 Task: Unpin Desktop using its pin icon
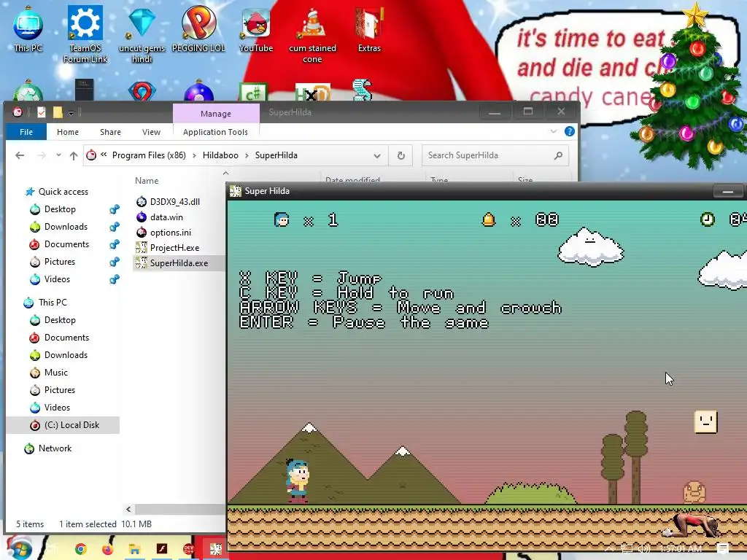(x=115, y=209)
